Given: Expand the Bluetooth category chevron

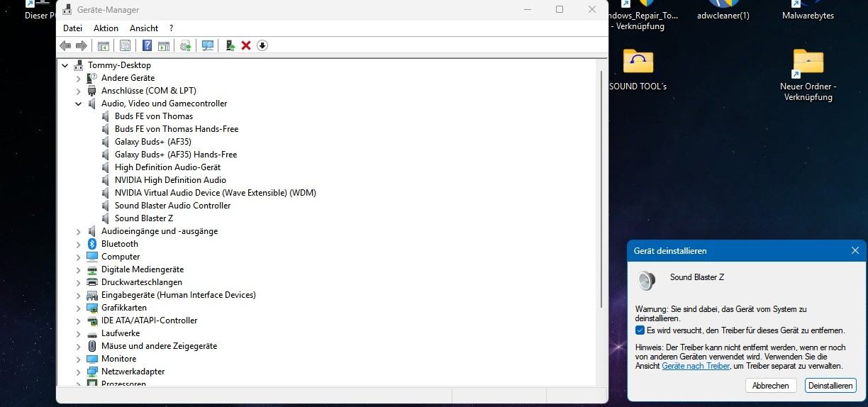Looking at the screenshot, I should [x=79, y=244].
